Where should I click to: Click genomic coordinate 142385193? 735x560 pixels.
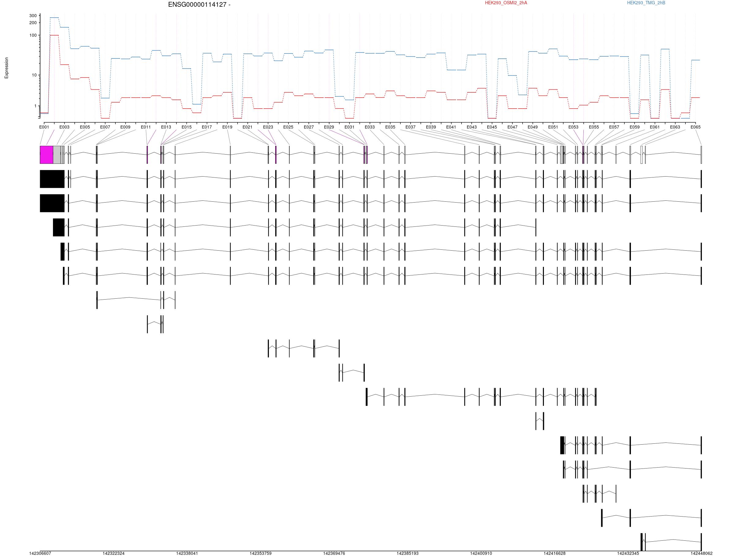pos(407,553)
